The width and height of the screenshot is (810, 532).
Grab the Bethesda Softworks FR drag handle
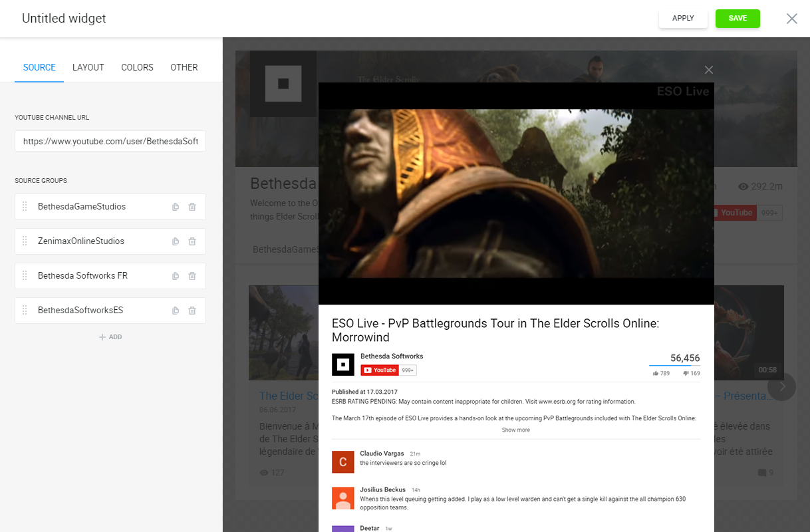tap(25, 276)
